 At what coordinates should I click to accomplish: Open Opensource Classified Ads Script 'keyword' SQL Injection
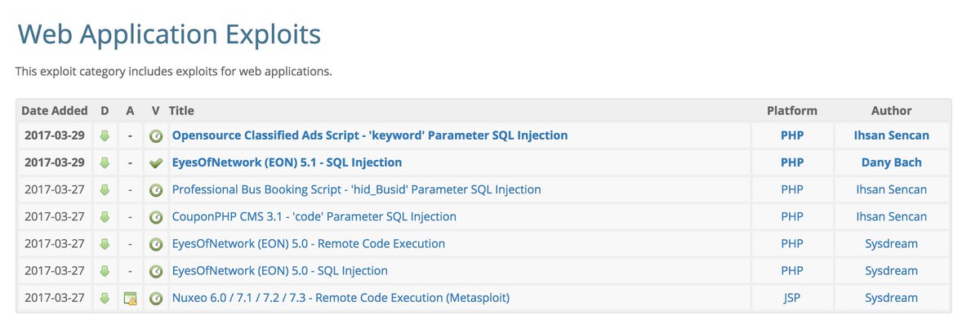[370, 135]
